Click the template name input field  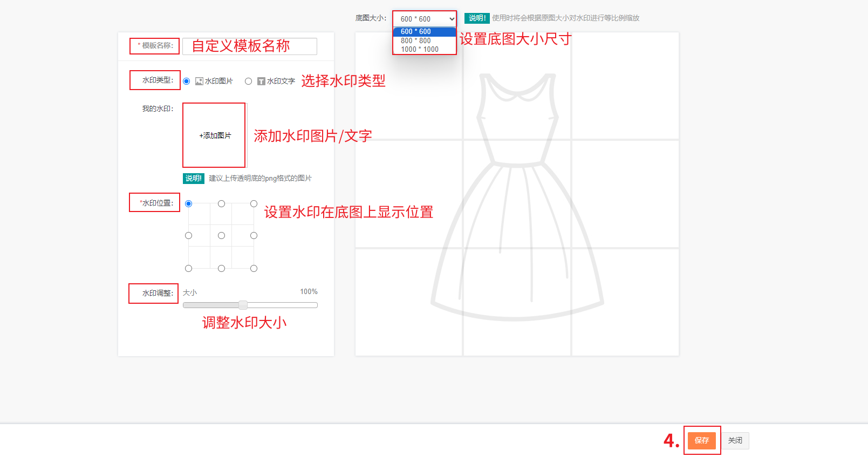pyautogui.click(x=250, y=46)
